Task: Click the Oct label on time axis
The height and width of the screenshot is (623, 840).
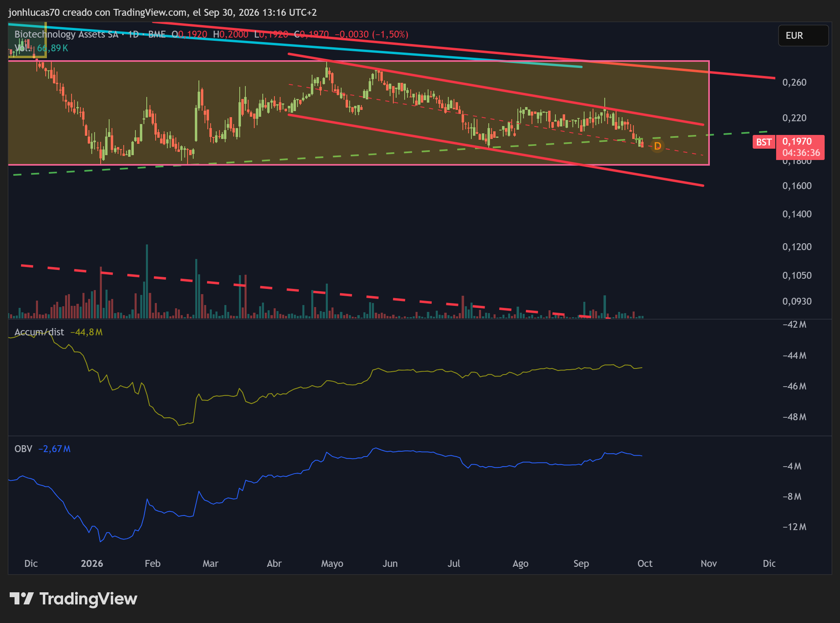Action: pyautogui.click(x=645, y=564)
